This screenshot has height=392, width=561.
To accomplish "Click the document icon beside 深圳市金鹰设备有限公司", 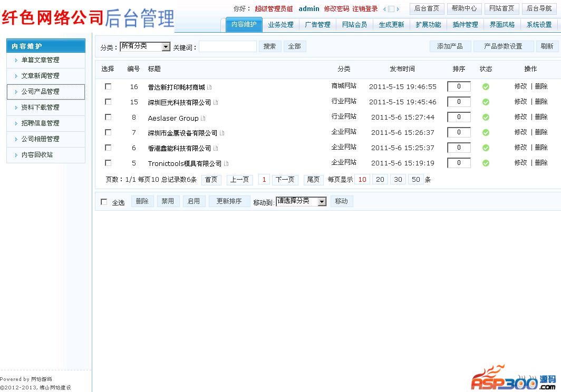I will point(222,133).
